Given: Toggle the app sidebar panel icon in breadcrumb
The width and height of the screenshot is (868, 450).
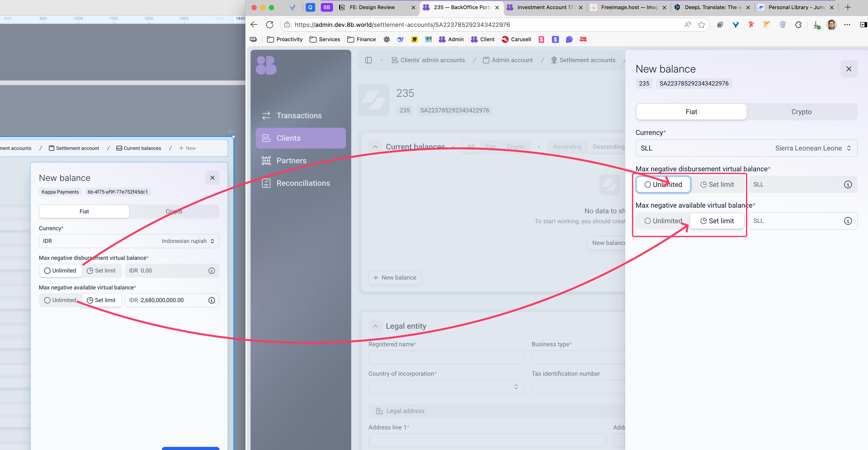Looking at the screenshot, I should click(x=368, y=60).
